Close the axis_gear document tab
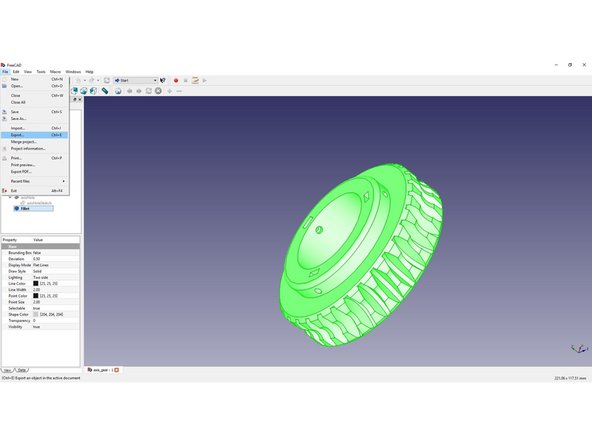This screenshot has width=592, height=444. tap(117, 370)
